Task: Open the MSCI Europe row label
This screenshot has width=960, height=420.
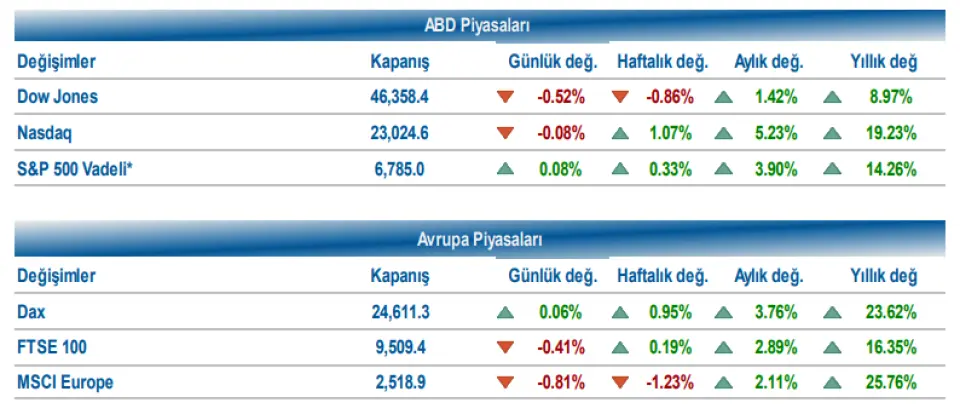Action: pos(65,382)
